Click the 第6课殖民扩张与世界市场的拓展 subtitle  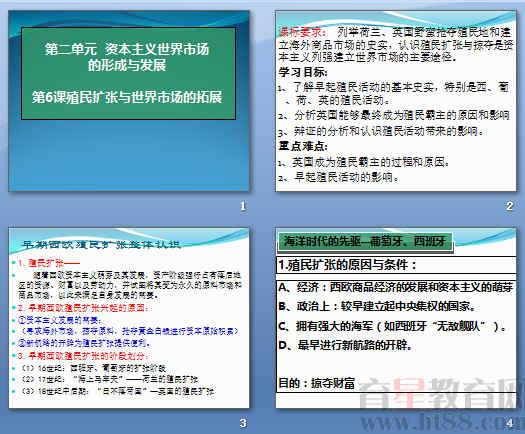click(x=127, y=97)
